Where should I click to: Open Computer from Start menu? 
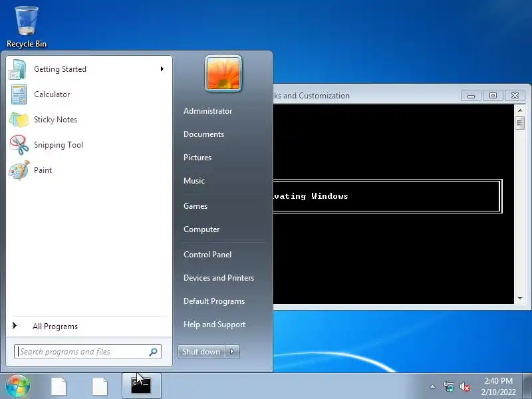point(201,229)
